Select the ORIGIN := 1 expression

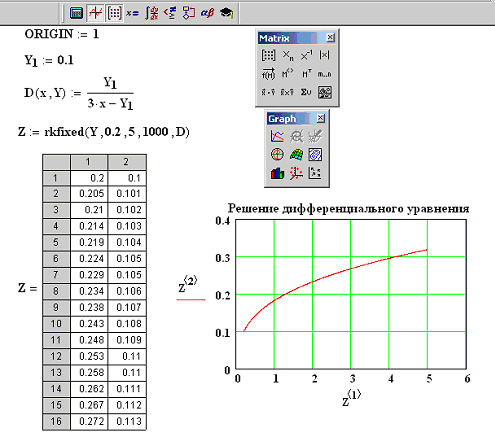(62, 34)
